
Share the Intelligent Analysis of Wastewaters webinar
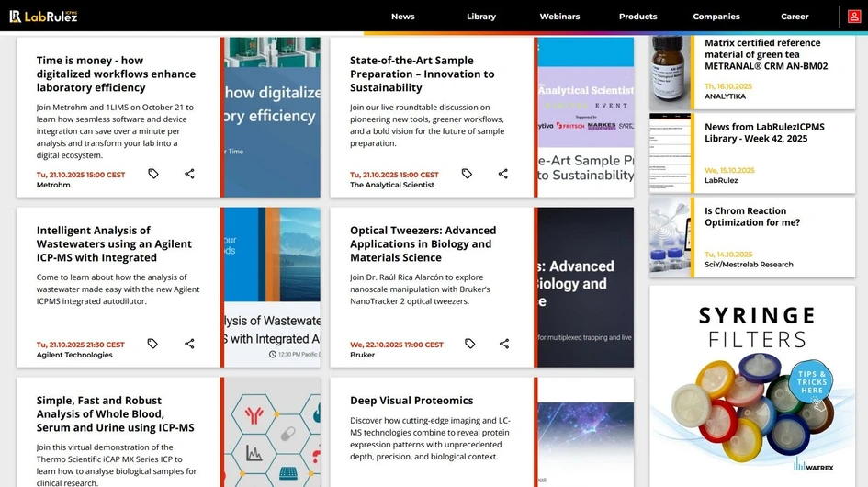click(189, 344)
